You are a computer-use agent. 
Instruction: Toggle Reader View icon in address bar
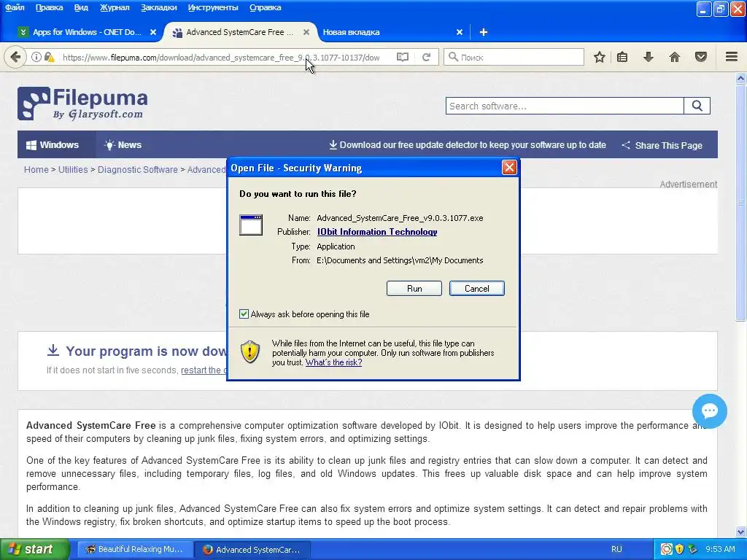click(x=403, y=57)
